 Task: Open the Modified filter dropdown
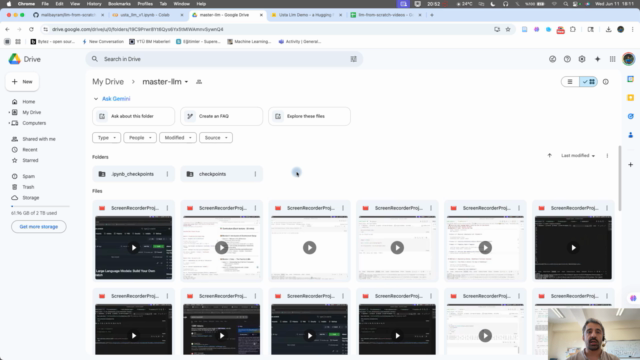tap(178, 138)
